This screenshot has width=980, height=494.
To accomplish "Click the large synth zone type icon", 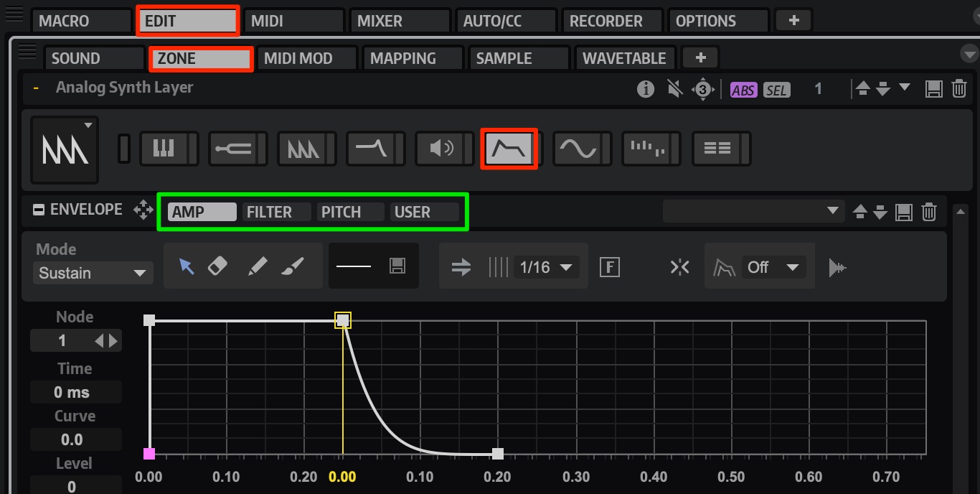I will [x=65, y=150].
